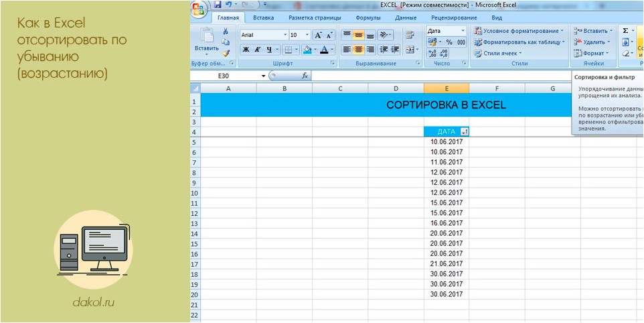The height and width of the screenshot is (323, 644).
Task: Apply the accounting number format
Action: click(x=432, y=42)
